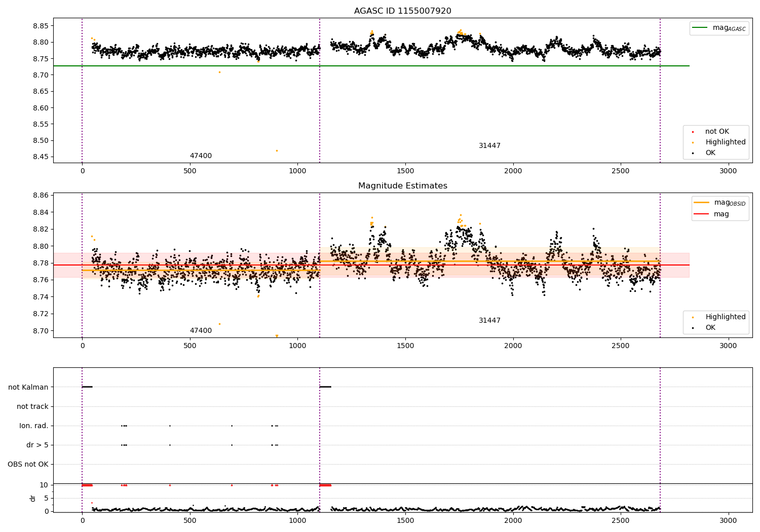760x532 pixels.
Task: Click the 'OBS not OK' row label
Action: pos(28,465)
